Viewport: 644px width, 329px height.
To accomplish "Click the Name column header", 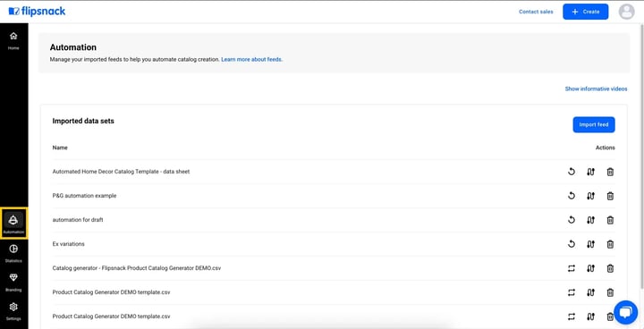I will [x=60, y=148].
